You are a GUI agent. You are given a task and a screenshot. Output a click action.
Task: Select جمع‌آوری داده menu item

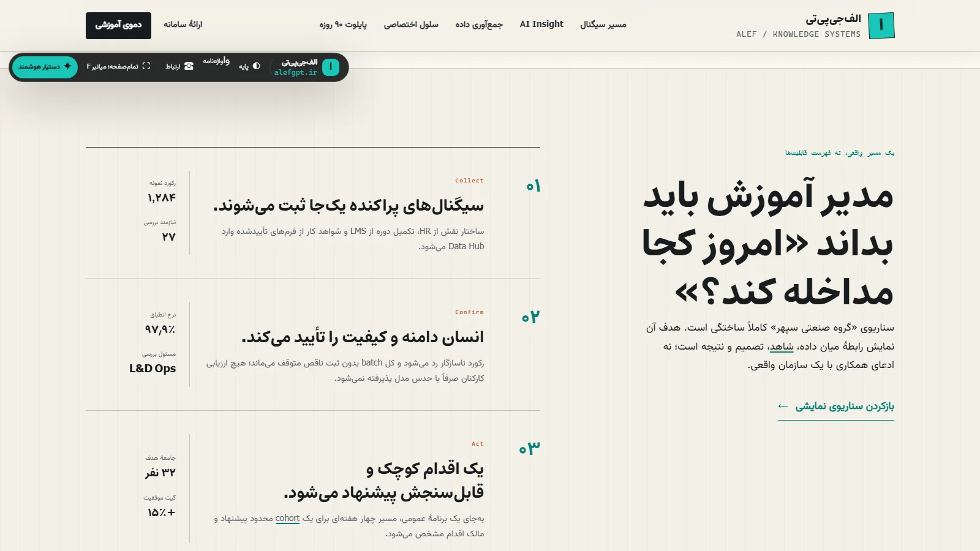[x=479, y=24]
